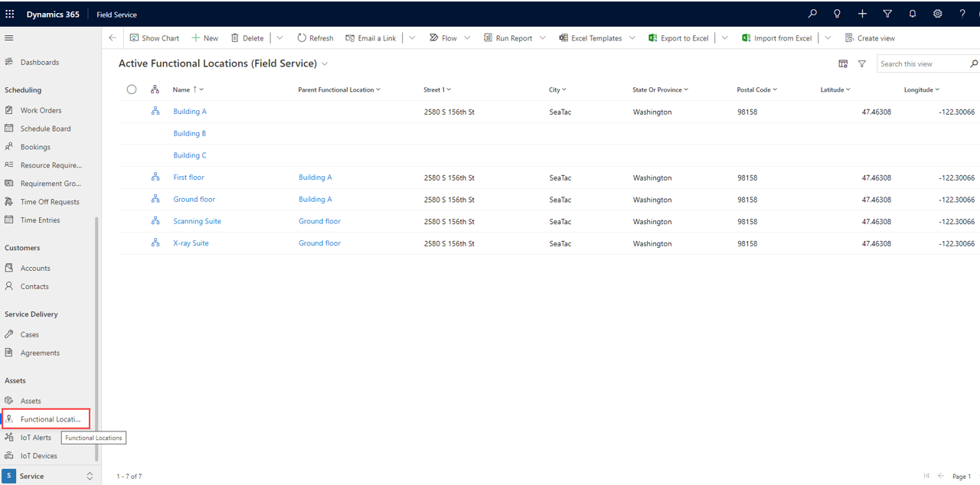Open the view filter funnel icon
This screenshot has width=980, height=485.
[x=862, y=63]
